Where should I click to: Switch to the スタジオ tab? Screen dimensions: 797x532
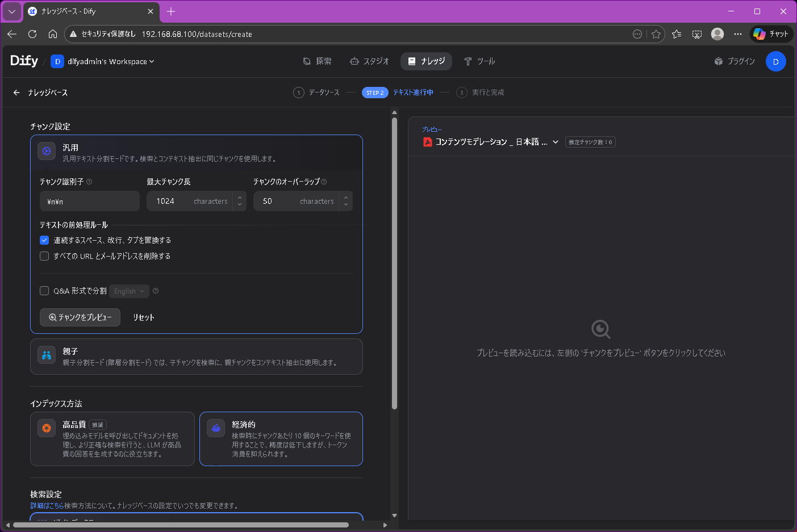tap(369, 61)
